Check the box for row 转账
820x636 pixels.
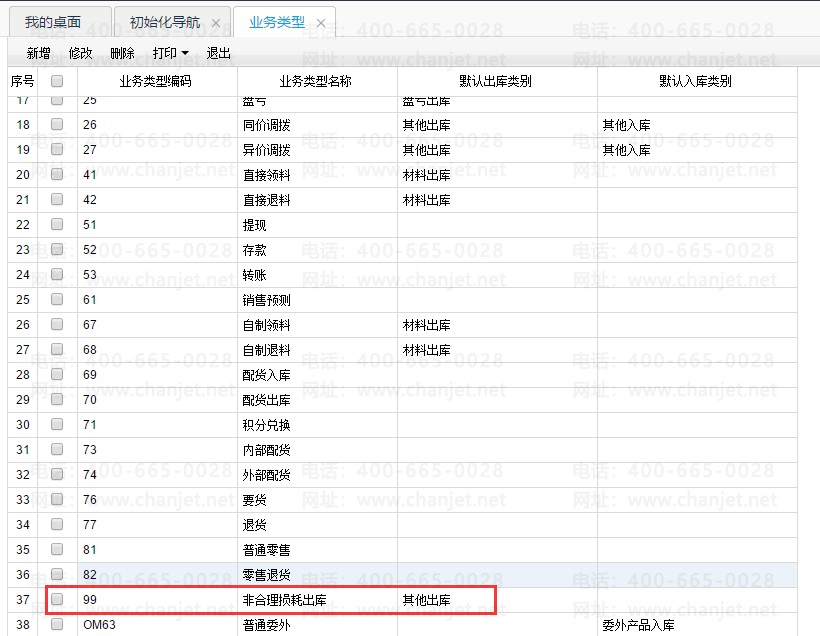[x=57, y=275]
